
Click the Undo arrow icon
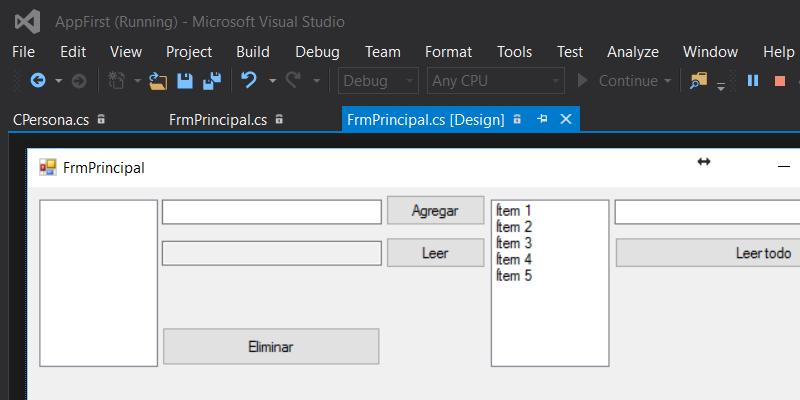[249, 81]
